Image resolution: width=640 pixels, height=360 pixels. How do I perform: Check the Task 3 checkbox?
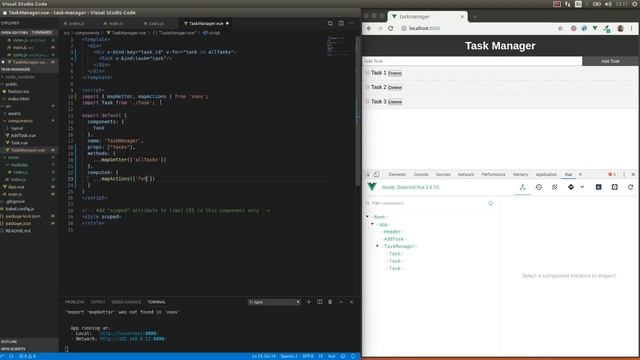coord(367,101)
